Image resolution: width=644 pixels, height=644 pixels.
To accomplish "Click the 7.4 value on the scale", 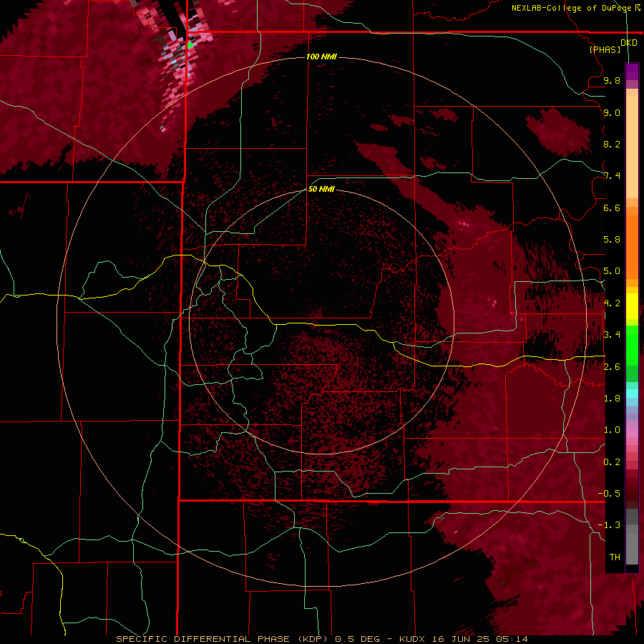I will click(x=612, y=176).
